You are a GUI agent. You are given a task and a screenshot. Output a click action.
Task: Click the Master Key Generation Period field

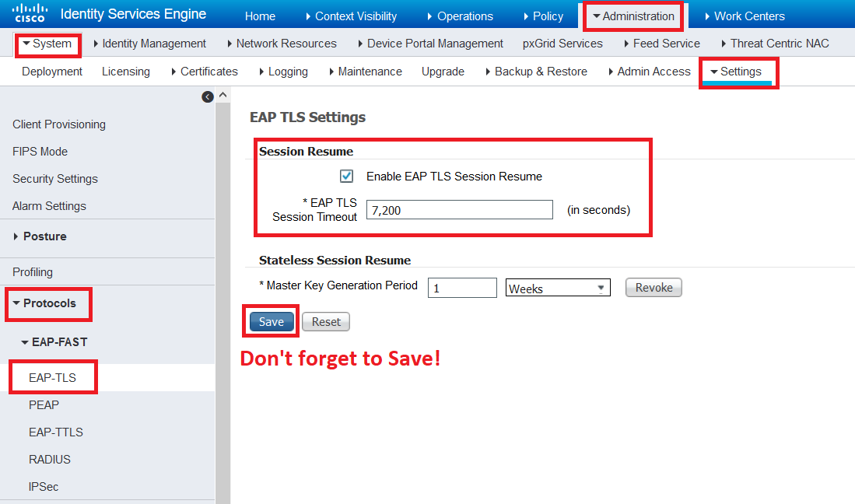pyautogui.click(x=462, y=287)
